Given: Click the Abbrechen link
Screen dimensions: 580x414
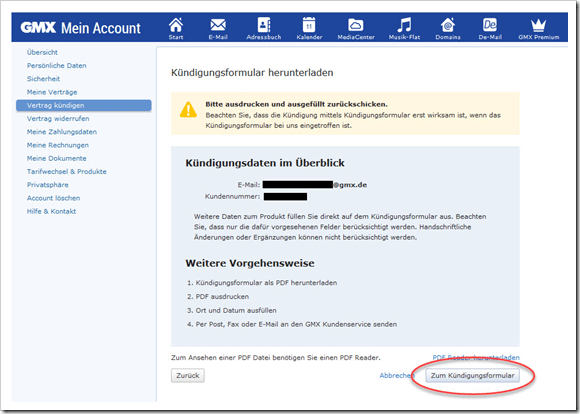Looking at the screenshot, I should pyautogui.click(x=397, y=376).
